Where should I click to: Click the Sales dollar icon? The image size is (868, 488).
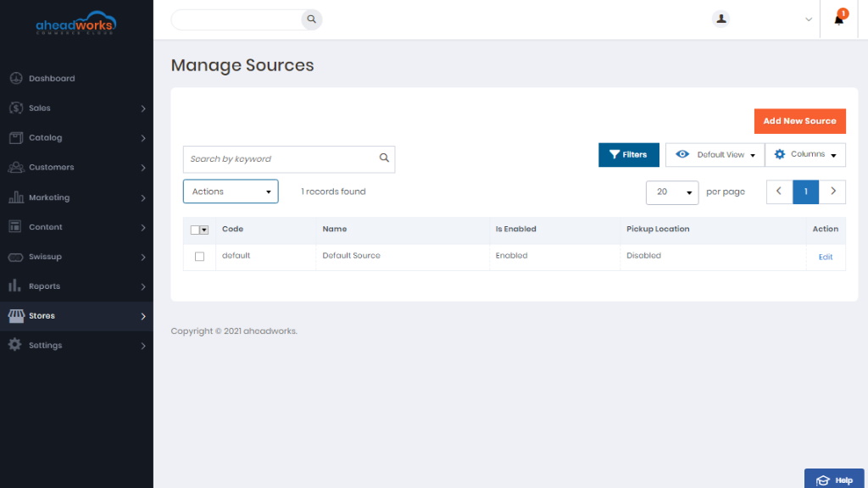click(x=16, y=108)
